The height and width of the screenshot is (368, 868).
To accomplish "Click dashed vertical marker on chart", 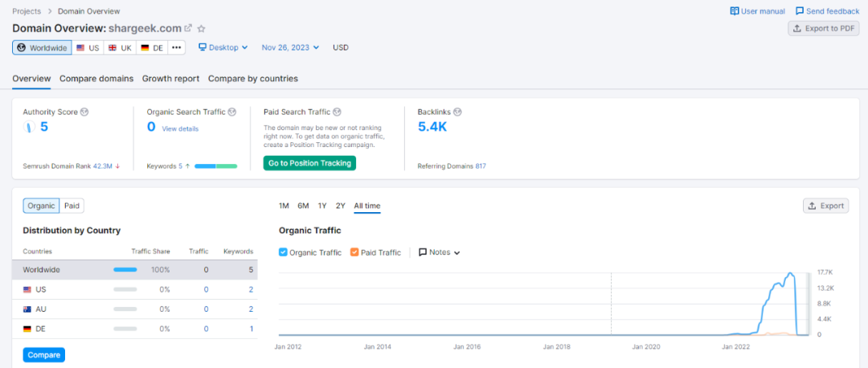I will [x=611, y=303].
